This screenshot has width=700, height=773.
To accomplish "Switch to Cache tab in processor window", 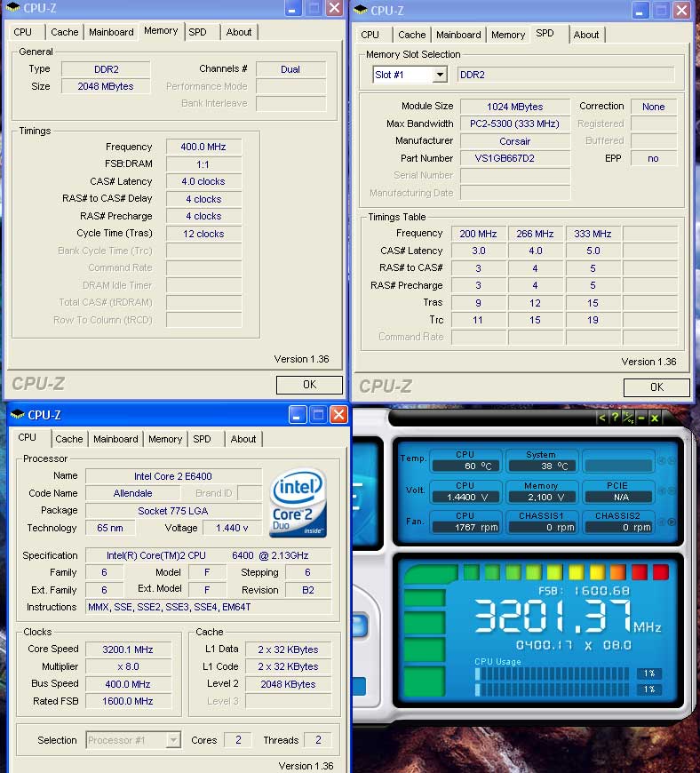I will pyautogui.click(x=69, y=439).
